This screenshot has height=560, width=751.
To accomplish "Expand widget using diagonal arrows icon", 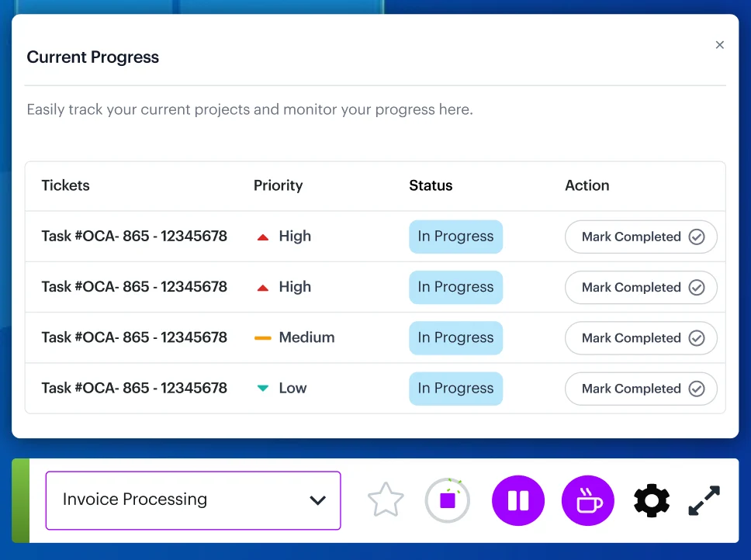I will pos(704,500).
